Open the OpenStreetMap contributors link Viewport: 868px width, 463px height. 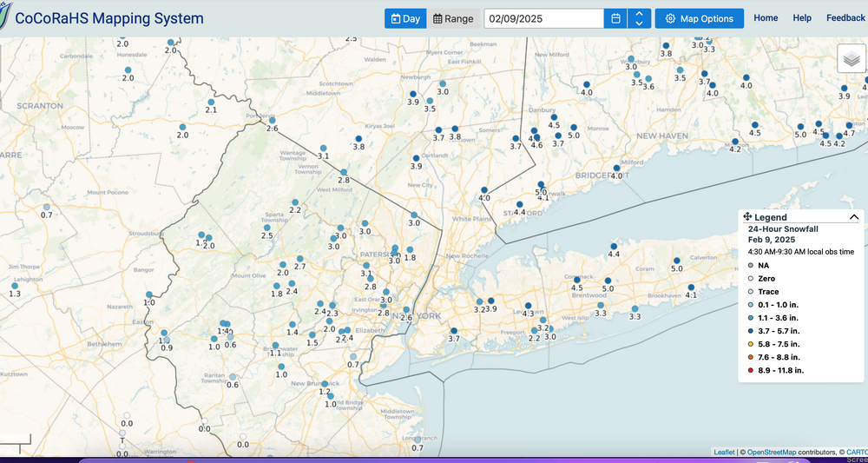click(773, 453)
